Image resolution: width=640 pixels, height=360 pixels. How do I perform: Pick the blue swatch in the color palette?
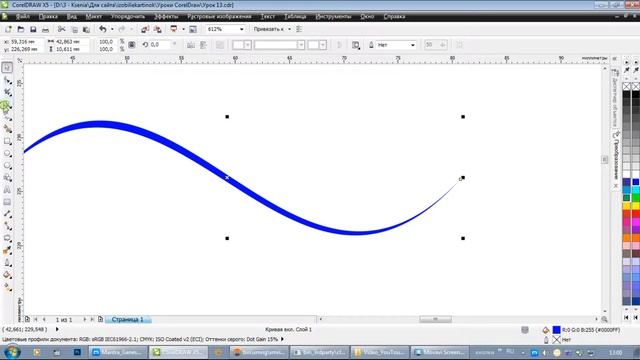pos(636,182)
